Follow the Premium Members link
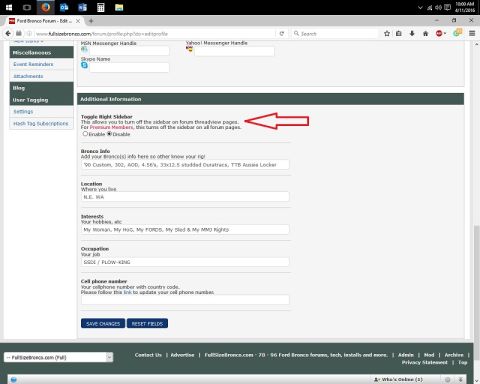480x384 pixels. tap(111, 127)
